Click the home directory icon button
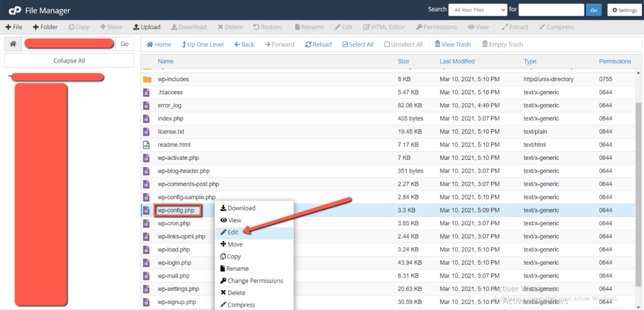 pos(13,44)
